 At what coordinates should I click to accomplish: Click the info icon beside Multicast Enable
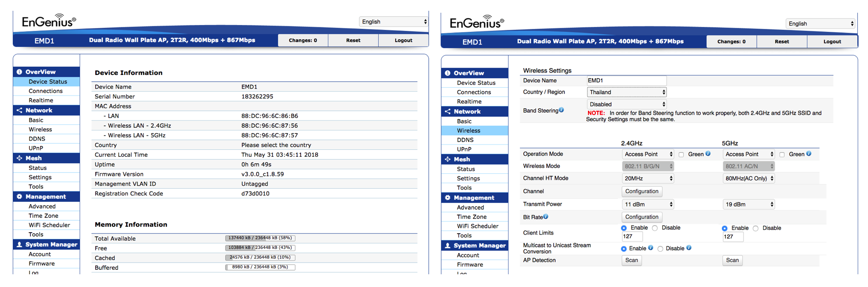pos(651,248)
